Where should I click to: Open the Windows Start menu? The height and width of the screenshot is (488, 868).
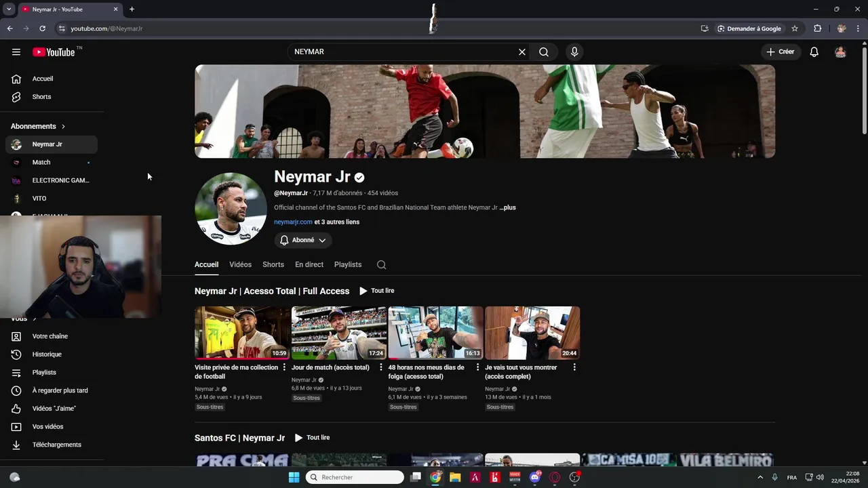coord(294,477)
